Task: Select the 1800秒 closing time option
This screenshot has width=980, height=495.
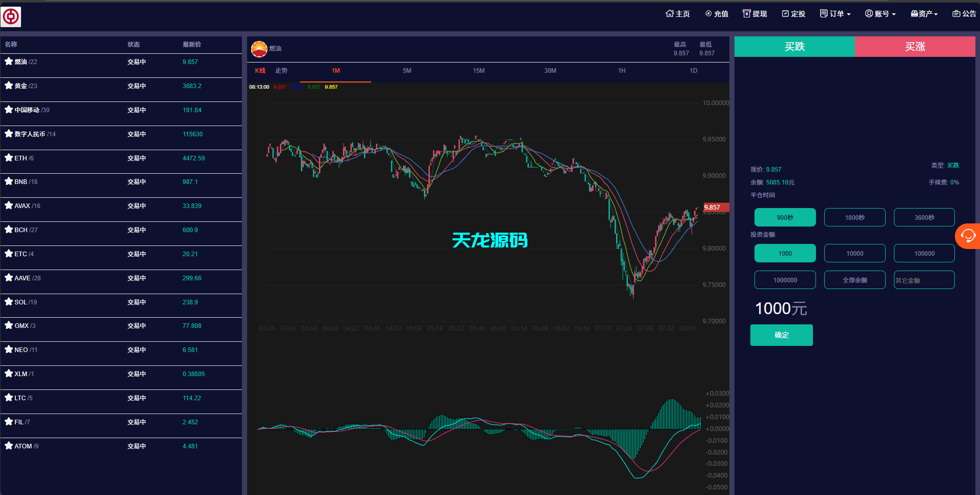Action: click(x=854, y=217)
